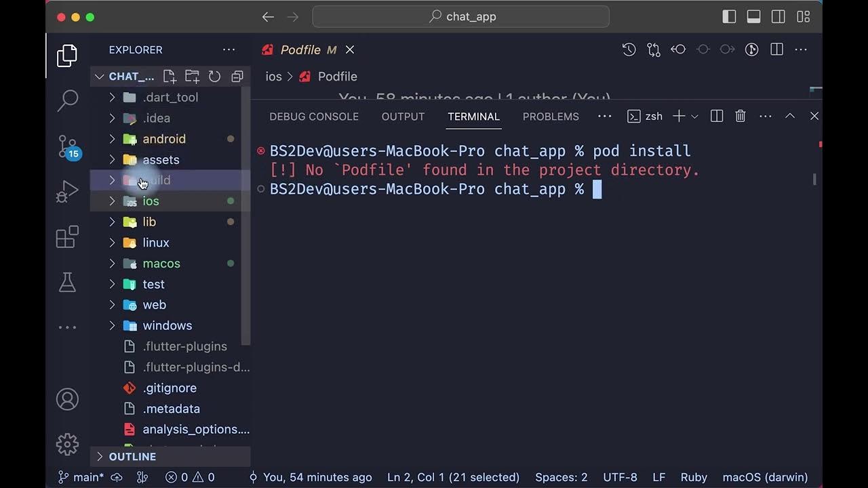Screen dimensions: 868x488
Task: Open the Accounts menu icon
Action: tap(67, 399)
